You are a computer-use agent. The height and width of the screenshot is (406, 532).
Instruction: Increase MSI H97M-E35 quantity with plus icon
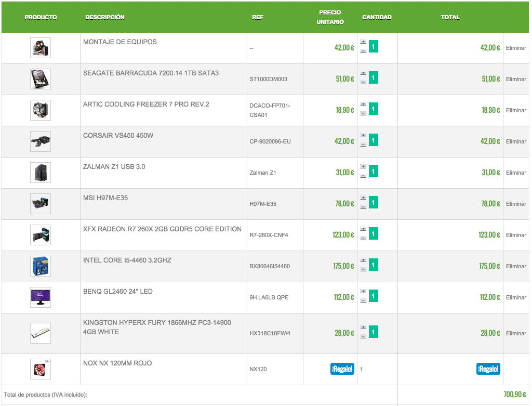pyautogui.click(x=363, y=198)
